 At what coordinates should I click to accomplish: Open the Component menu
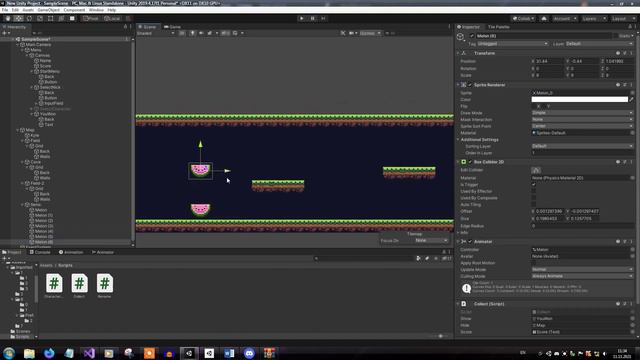74,10
